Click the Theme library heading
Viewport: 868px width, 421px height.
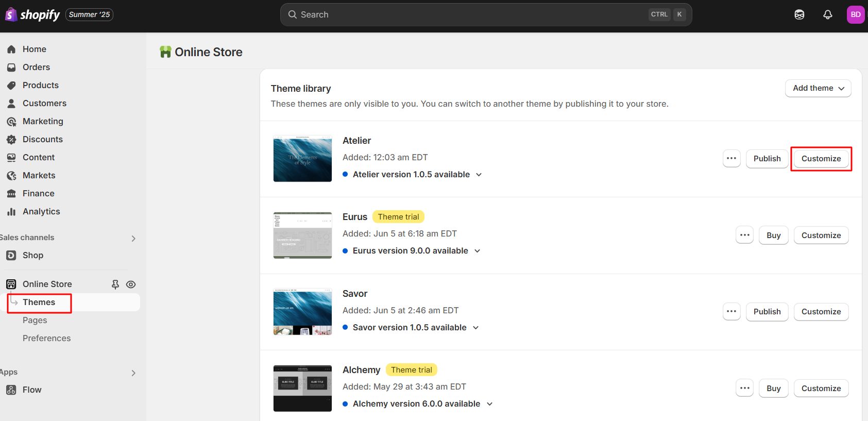[x=301, y=89]
